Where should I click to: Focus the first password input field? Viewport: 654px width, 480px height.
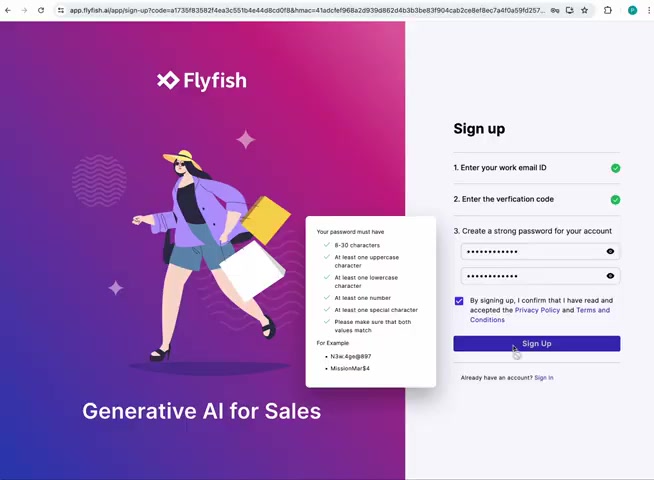(x=533, y=251)
